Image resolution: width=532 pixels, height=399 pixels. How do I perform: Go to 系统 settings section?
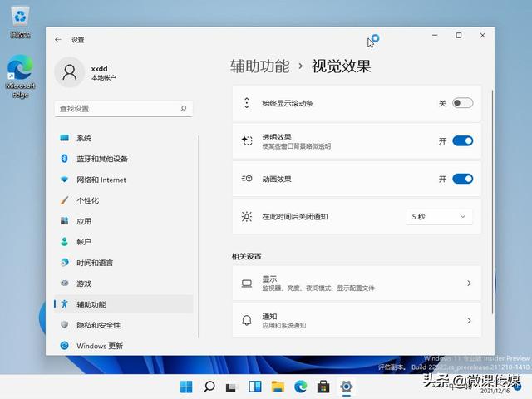[x=124, y=138]
